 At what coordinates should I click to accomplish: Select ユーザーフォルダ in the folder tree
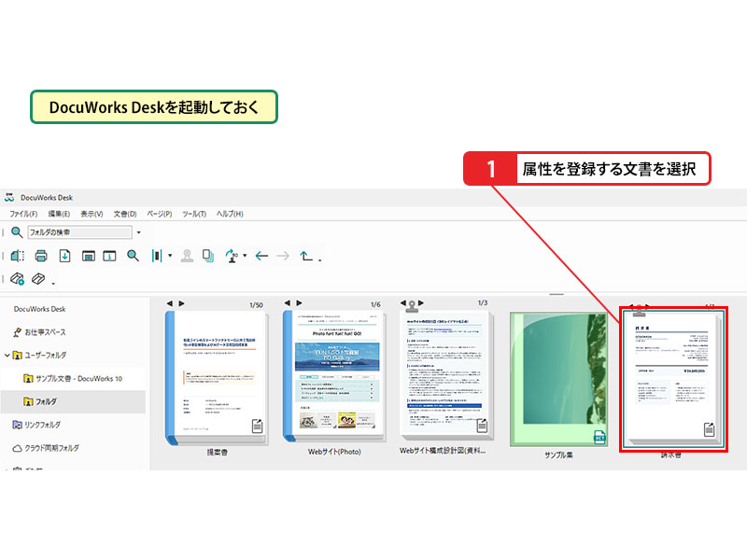(46, 356)
